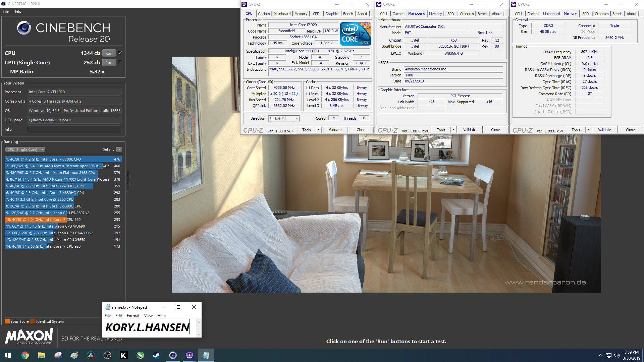Toggle the CPU test checkmark
Image resolution: width=644 pixels, height=362 pixels.
click(x=120, y=53)
